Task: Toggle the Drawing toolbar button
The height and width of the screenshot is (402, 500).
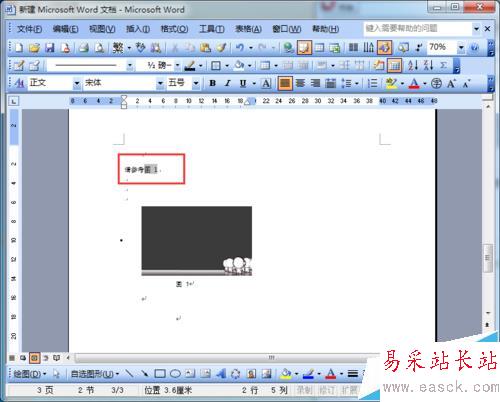Action: pos(384,48)
